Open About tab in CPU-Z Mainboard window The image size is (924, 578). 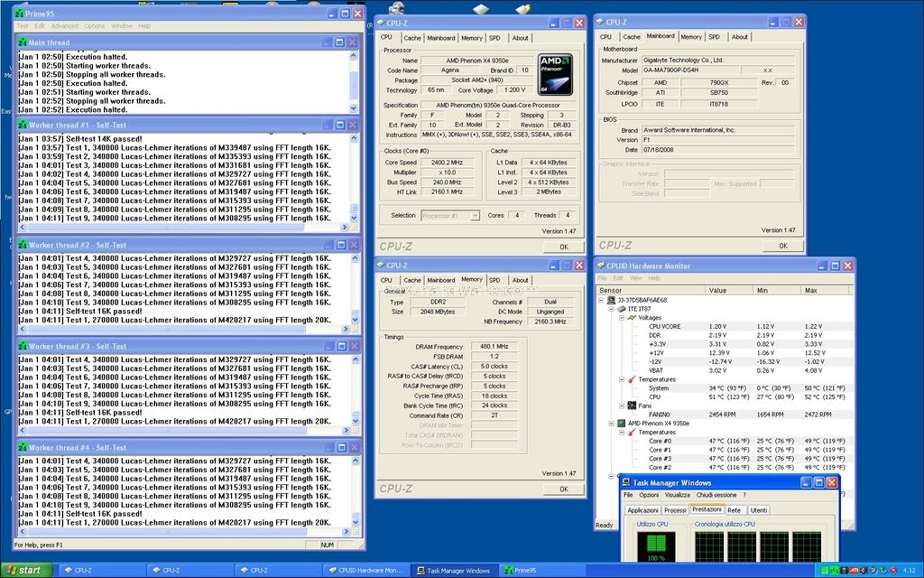coord(740,36)
